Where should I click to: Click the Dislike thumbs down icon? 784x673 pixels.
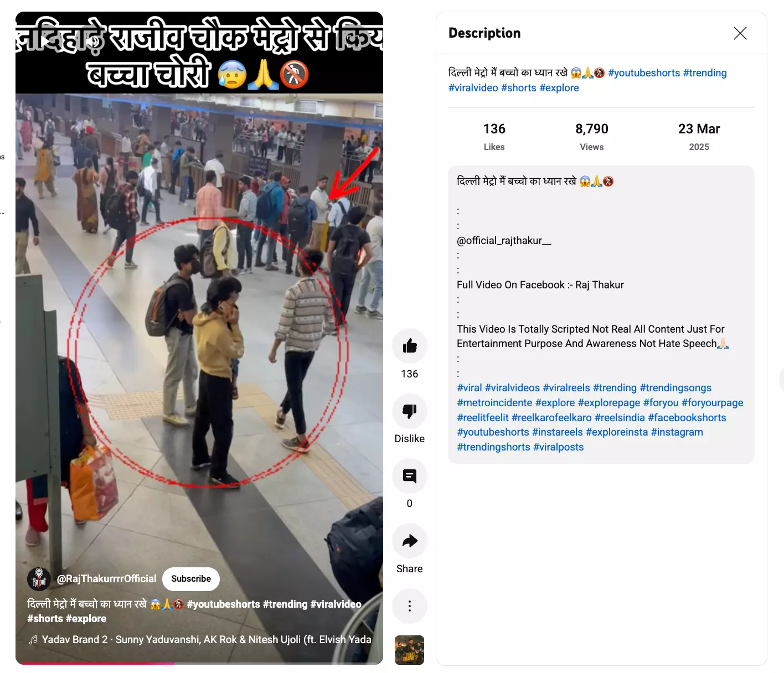click(x=410, y=411)
